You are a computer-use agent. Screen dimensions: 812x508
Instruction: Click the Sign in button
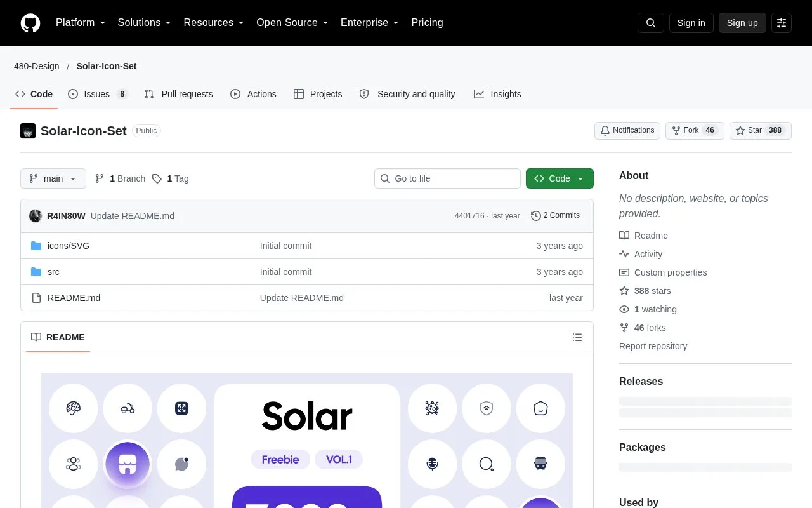[691, 23]
